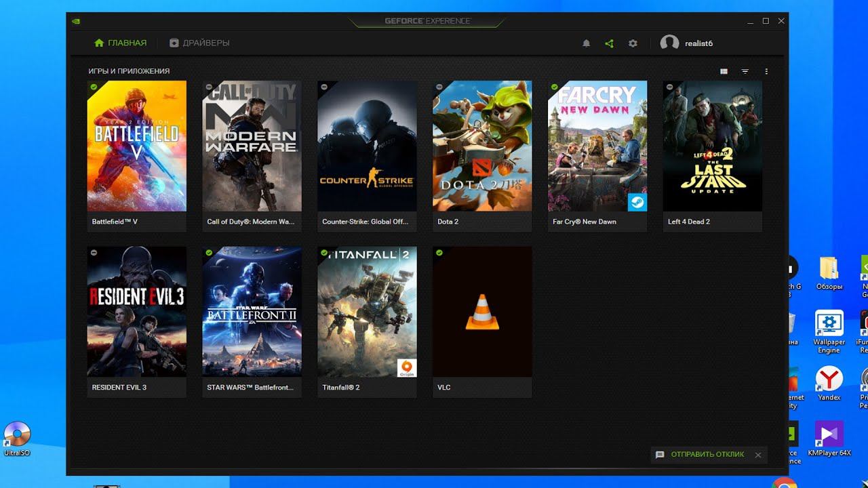The image size is (868, 488).
Task: Open the KMPlayer 64X desktop shortcut
Action: pyautogui.click(x=829, y=439)
